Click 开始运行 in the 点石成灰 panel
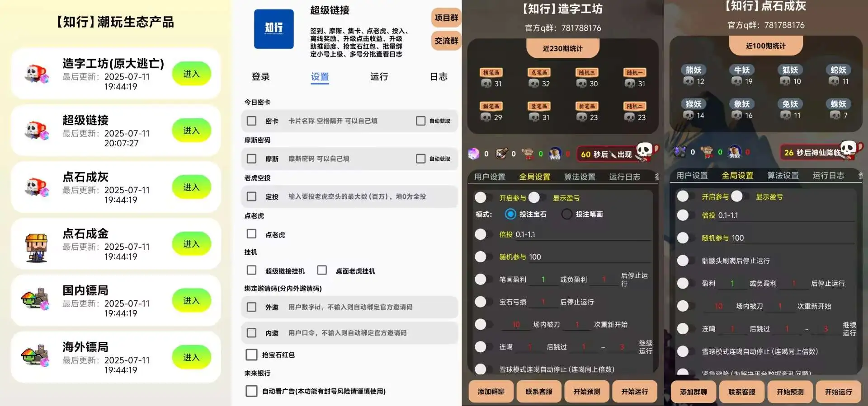 click(x=838, y=392)
